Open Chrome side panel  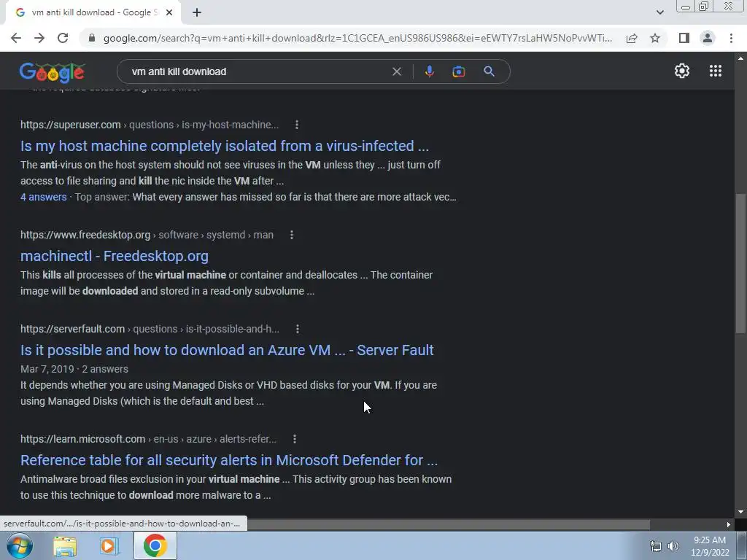684,38
